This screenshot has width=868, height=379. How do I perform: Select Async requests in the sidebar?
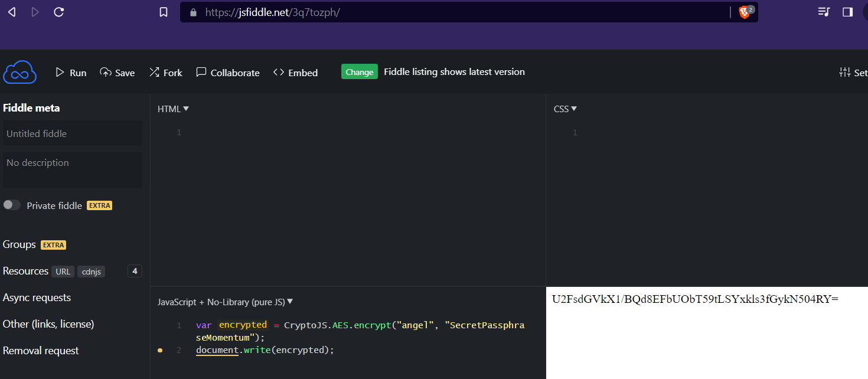point(37,297)
